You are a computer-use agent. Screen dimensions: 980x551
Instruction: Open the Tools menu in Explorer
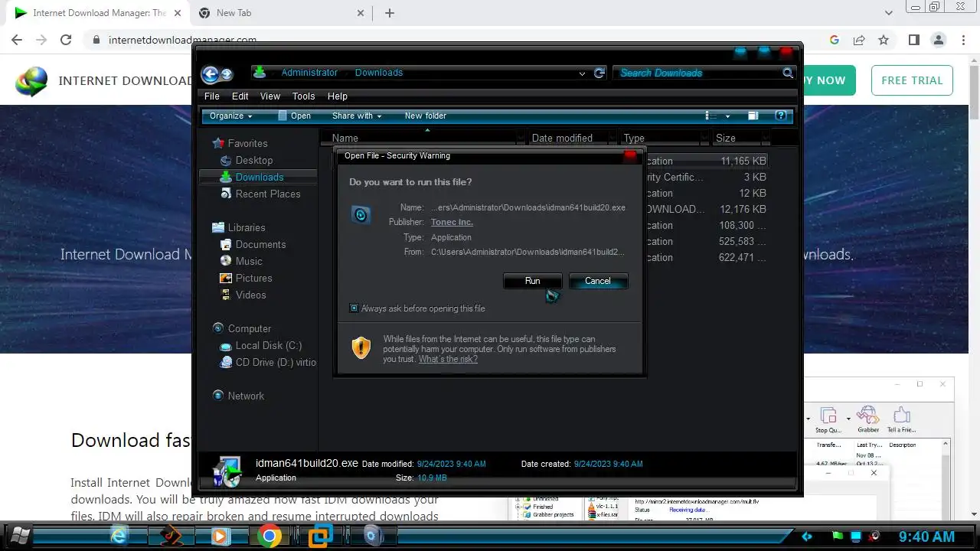tap(304, 96)
